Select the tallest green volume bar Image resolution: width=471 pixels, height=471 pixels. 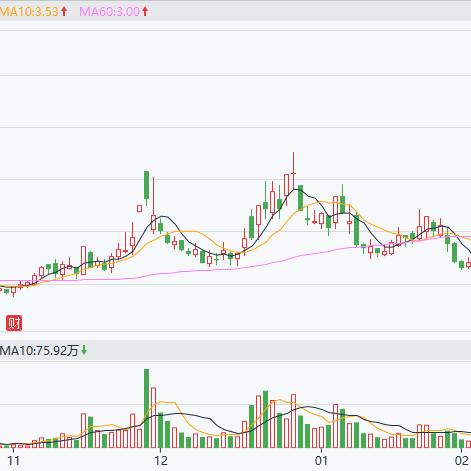click(x=146, y=408)
